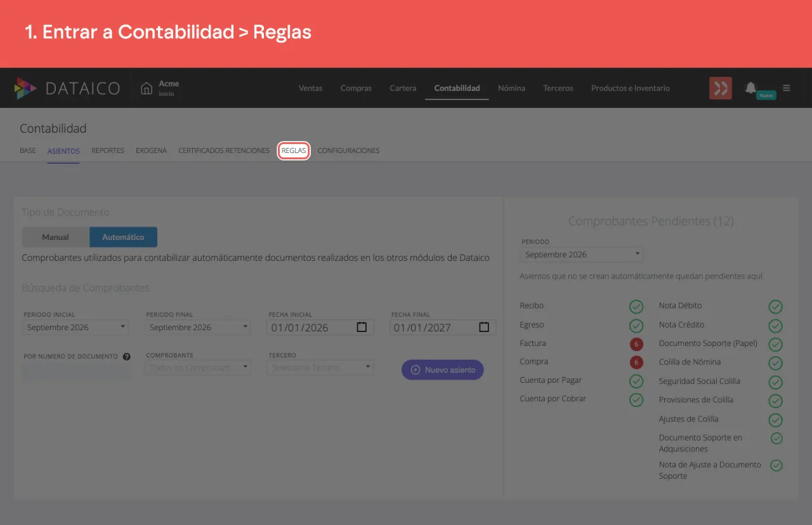Click the help icon beside Por Numero de Documento
The width and height of the screenshot is (812, 525).
[127, 357]
